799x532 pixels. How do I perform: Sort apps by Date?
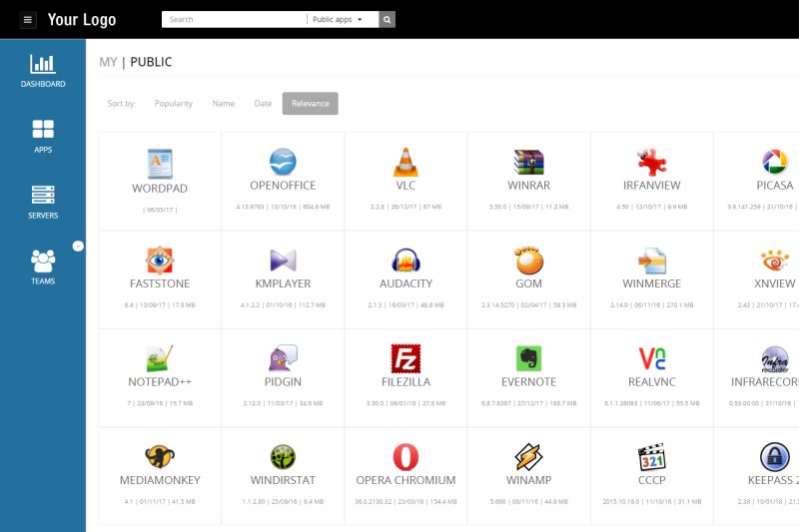[263, 104]
